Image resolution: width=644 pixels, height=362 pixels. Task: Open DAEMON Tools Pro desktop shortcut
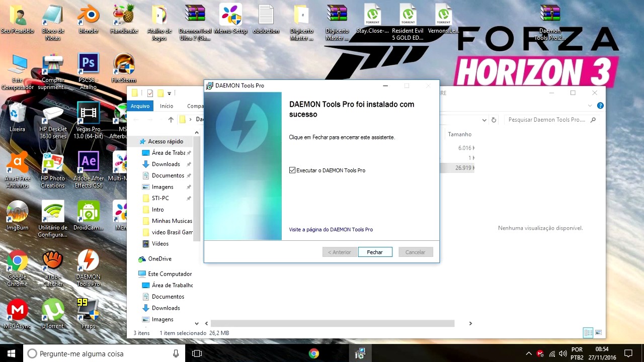(x=89, y=268)
